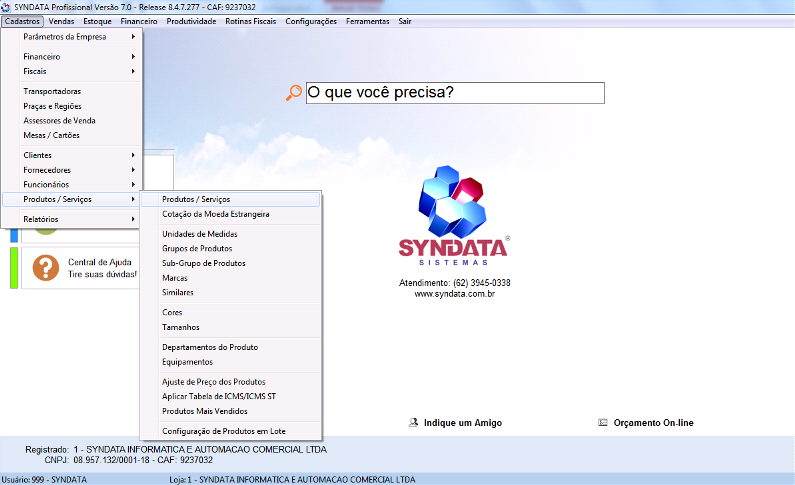
Task: Click the SYNDATA title bar app icon
Action: pyautogui.click(x=6, y=7)
